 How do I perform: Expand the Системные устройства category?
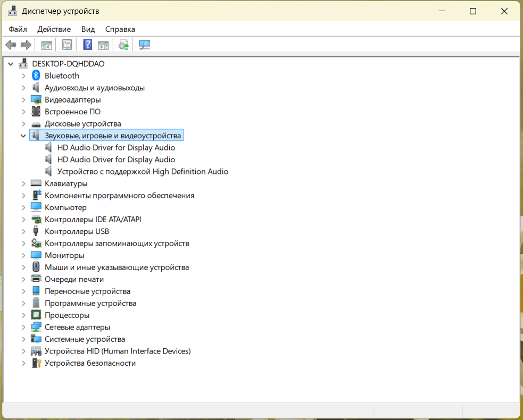[x=23, y=339]
